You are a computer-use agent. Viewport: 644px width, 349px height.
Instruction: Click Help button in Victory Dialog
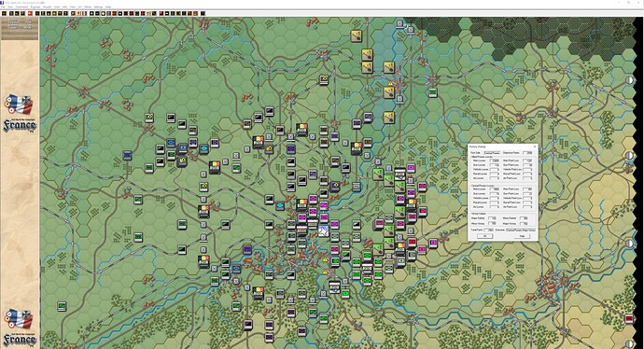click(x=522, y=236)
